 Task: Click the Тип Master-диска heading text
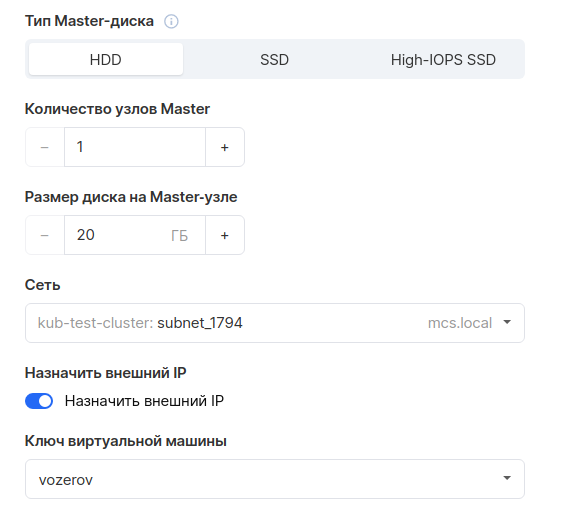tap(89, 21)
